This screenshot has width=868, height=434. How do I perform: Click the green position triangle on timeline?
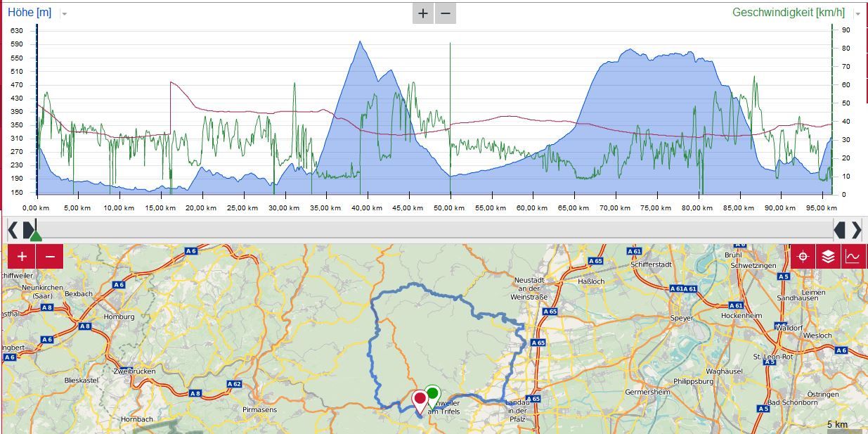pos(36,236)
